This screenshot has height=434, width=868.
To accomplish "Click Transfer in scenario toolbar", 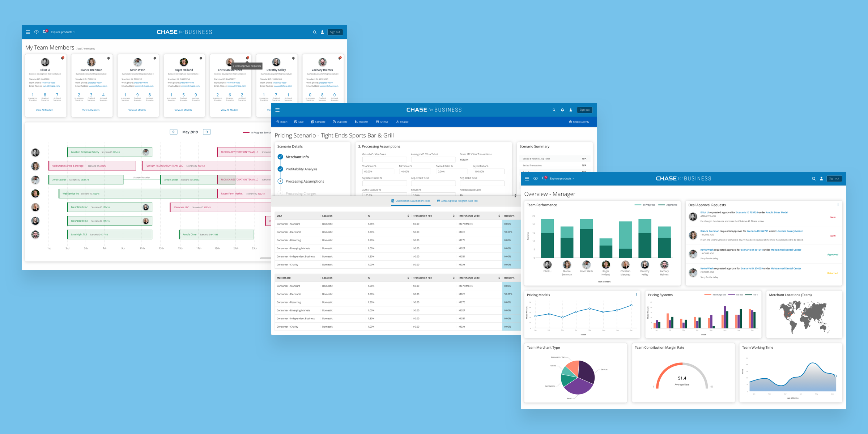I will [361, 122].
